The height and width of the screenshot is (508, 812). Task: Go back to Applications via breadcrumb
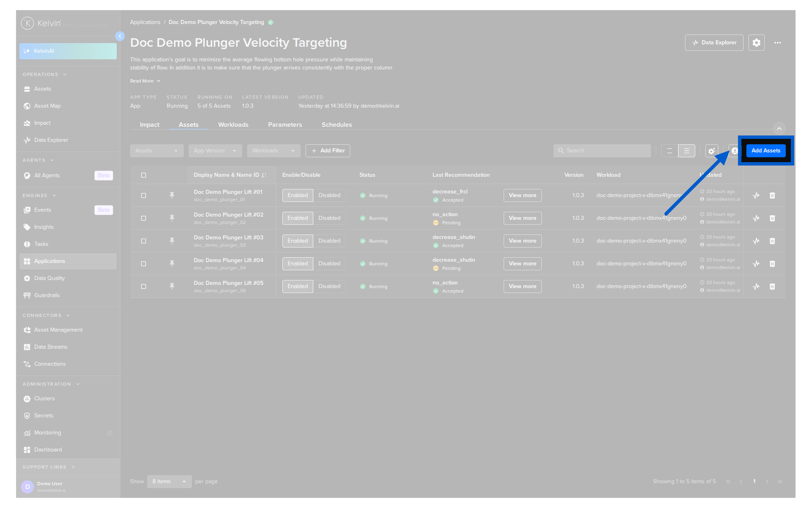(145, 22)
